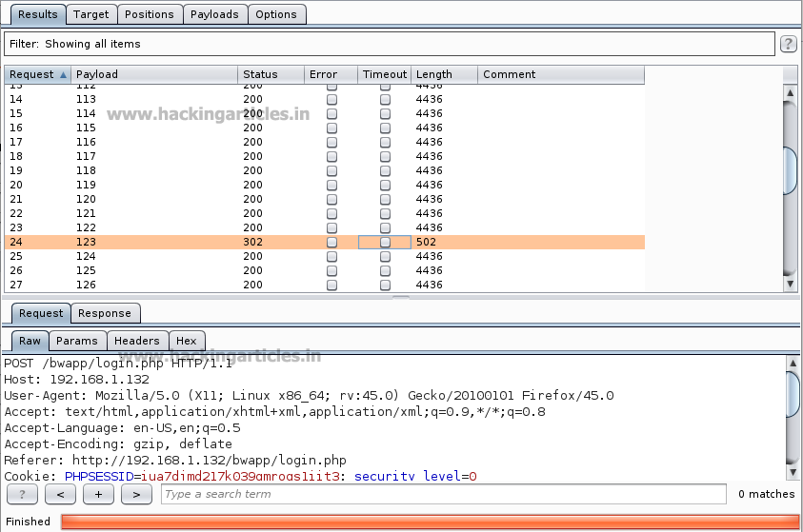Click results table scroll up arrow
Screen dimensions: 803x532
[791, 92]
